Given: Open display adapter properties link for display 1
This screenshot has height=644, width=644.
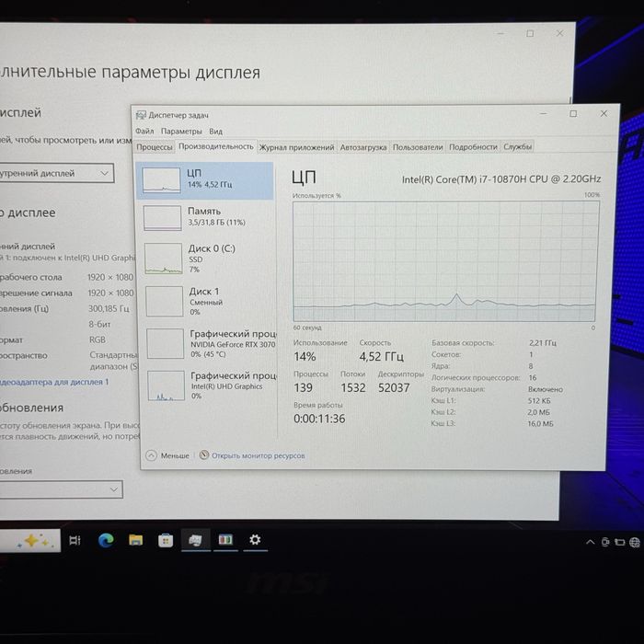Looking at the screenshot, I should click(x=54, y=382).
